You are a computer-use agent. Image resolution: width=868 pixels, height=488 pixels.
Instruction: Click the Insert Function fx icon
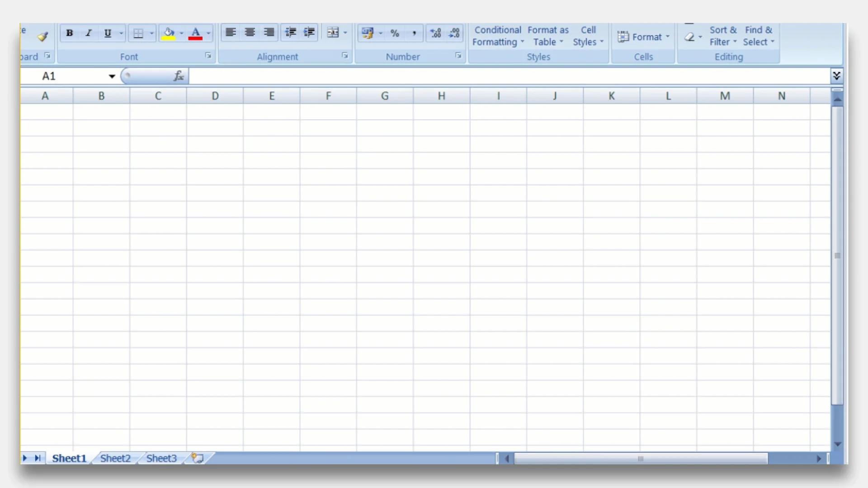click(179, 76)
